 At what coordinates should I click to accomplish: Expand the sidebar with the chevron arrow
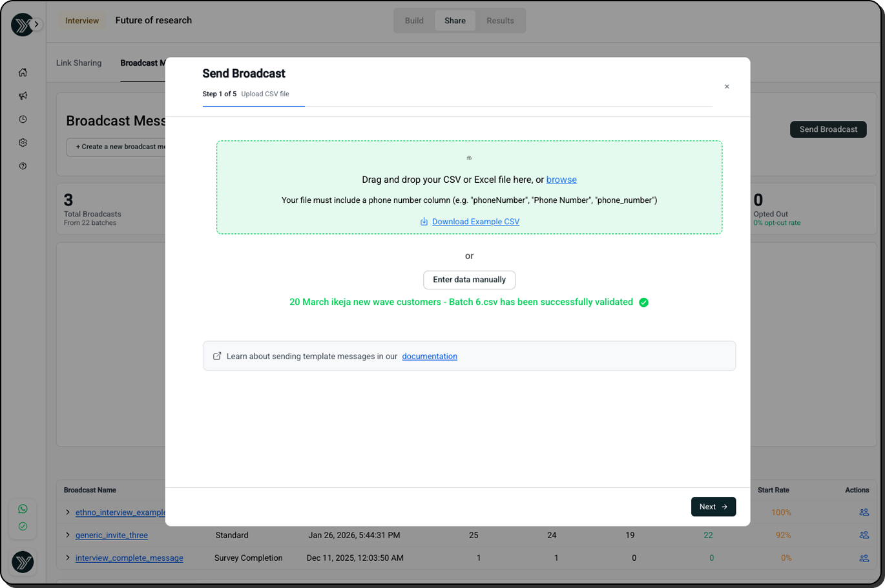(x=37, y=25)
